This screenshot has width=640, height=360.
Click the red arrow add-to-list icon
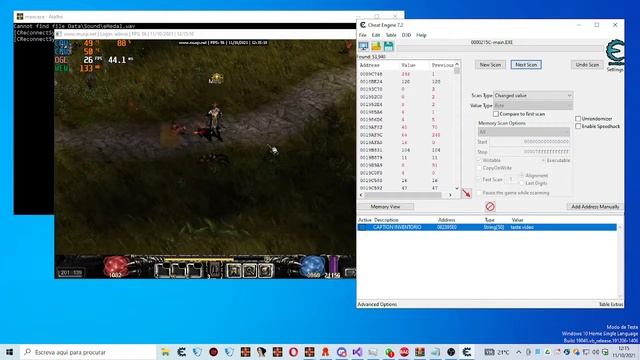467,193
